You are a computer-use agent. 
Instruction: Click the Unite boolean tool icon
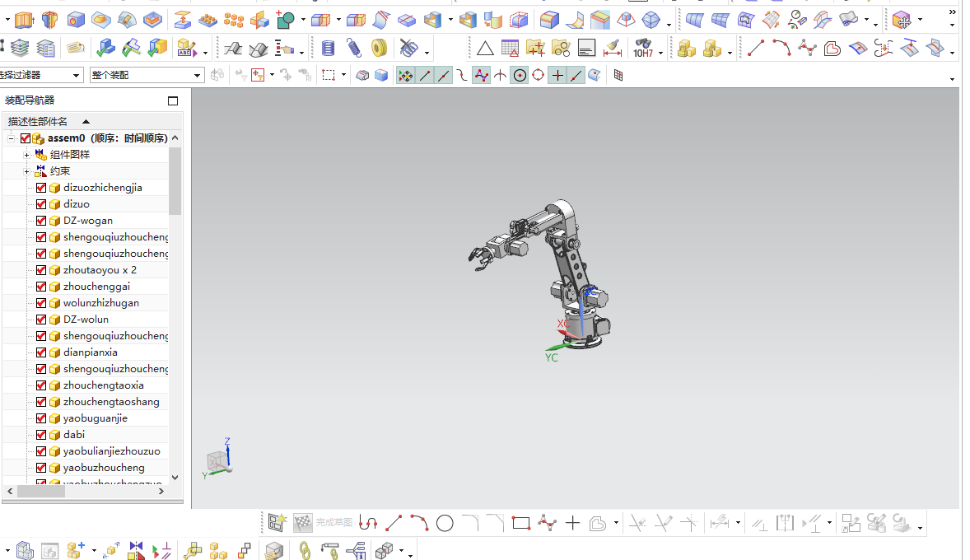[285, 20]
